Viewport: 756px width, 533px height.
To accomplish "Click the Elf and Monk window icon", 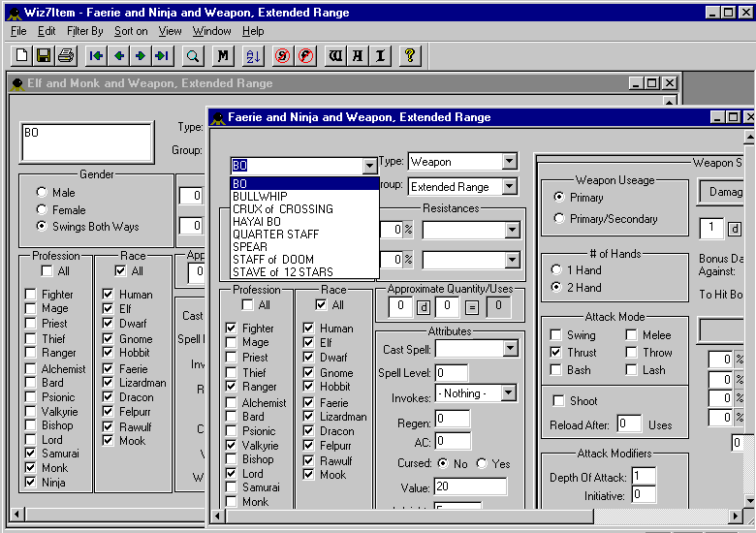I will coord(17,84).
